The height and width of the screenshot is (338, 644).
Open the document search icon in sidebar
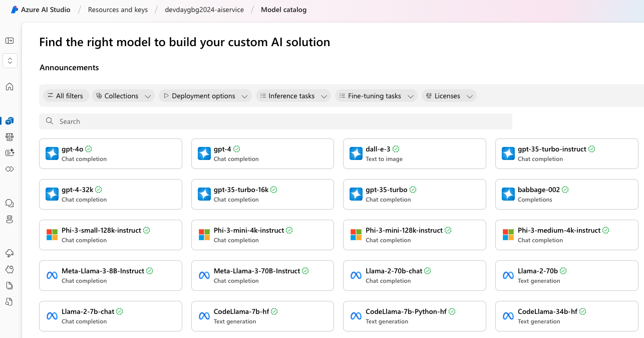tap(10, 301)
